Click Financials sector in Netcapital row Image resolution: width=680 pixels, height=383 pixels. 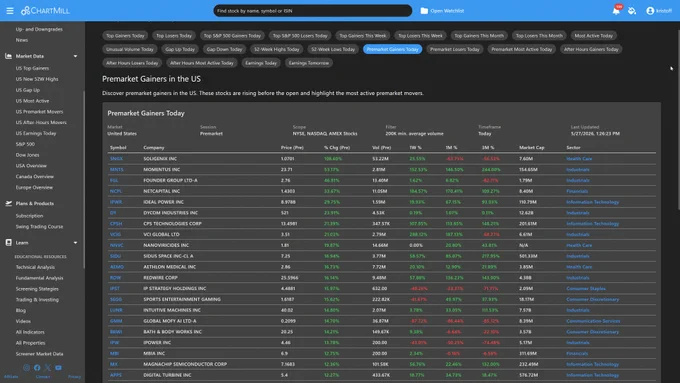click(577, 191)
